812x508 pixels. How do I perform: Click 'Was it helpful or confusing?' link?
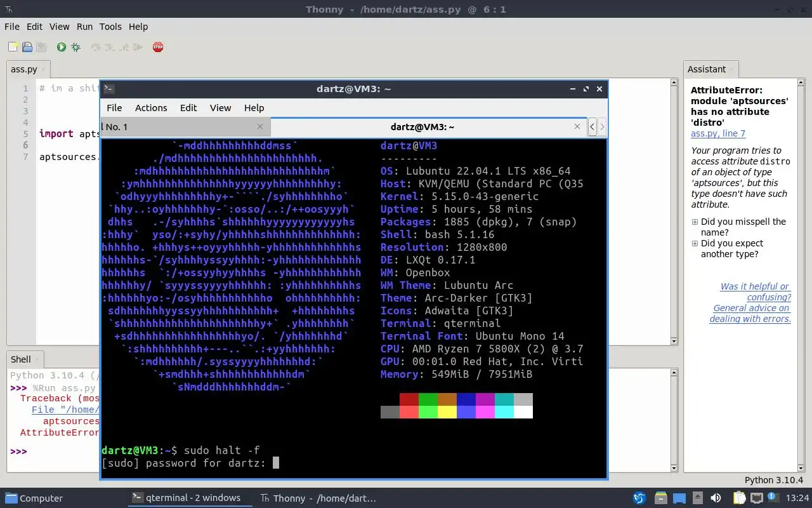click(756, 291)
